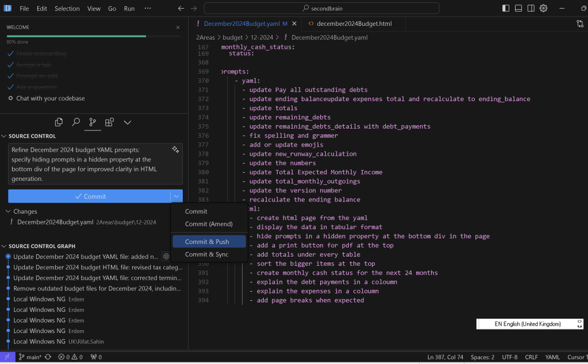Navigate back with left arrow
This screenshot has height=364, width=588.
pyautogui.click(x=180, y=8)
